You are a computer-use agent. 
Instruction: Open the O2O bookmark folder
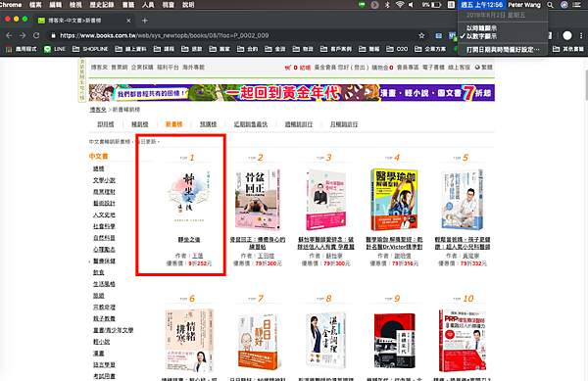pos(397,49)
